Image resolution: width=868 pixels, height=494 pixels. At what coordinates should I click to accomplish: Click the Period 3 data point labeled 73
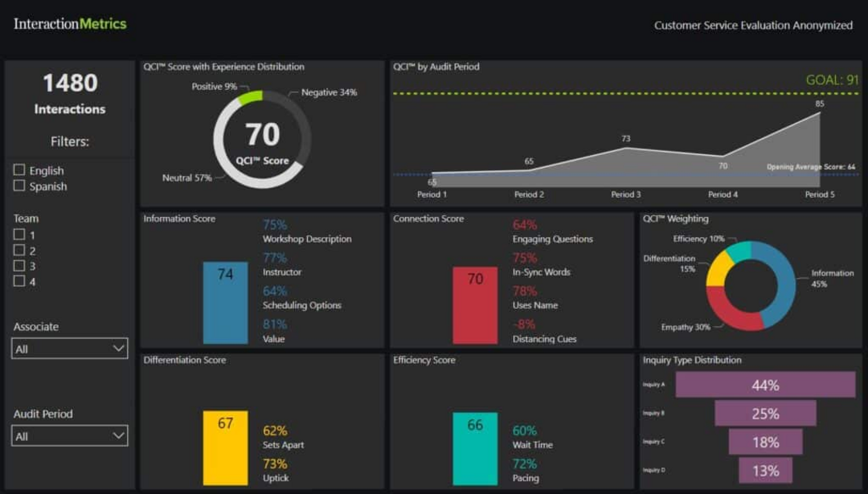pos(625,148)
